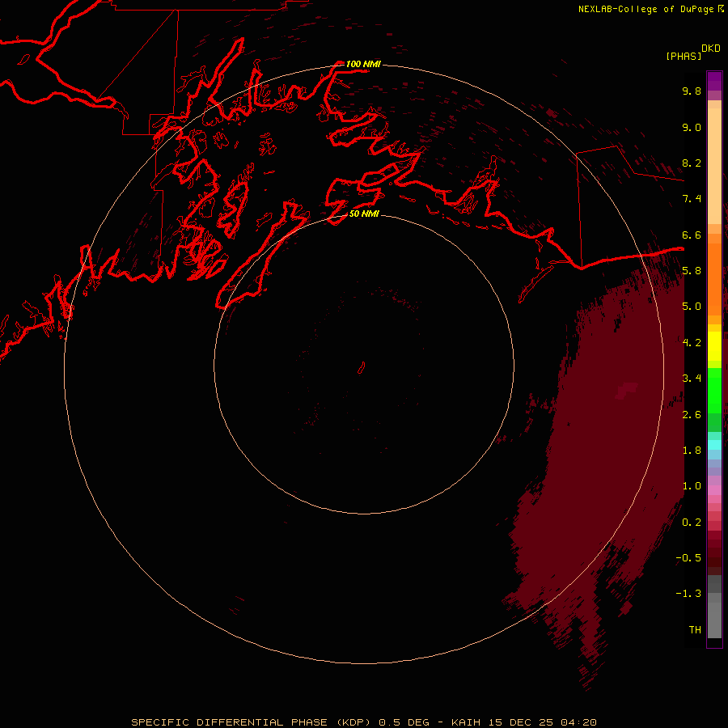Screen dimensions: 728x728
Task: Click the 7.4 scale value
Action: (692, 199)
